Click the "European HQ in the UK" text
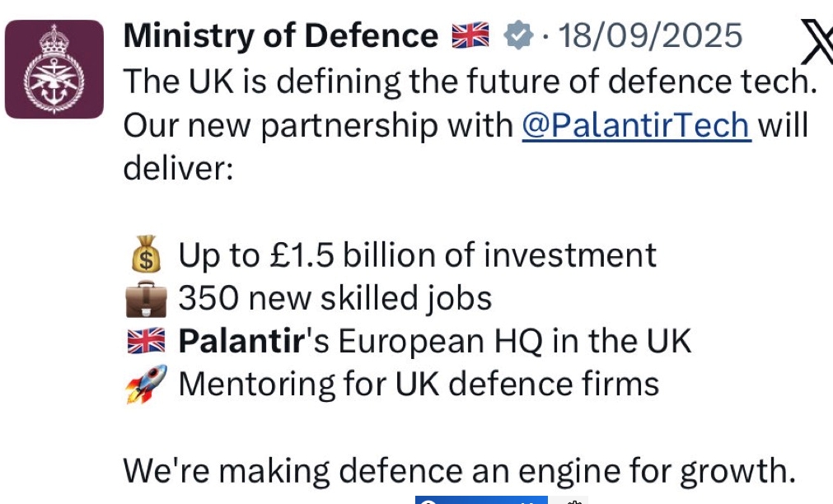 tap(515, 341)
